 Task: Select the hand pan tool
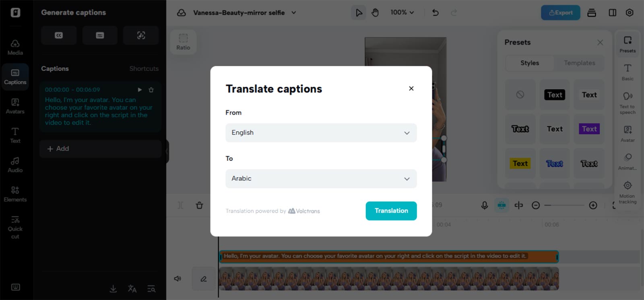pyautogui.click(x=375, y=12)
